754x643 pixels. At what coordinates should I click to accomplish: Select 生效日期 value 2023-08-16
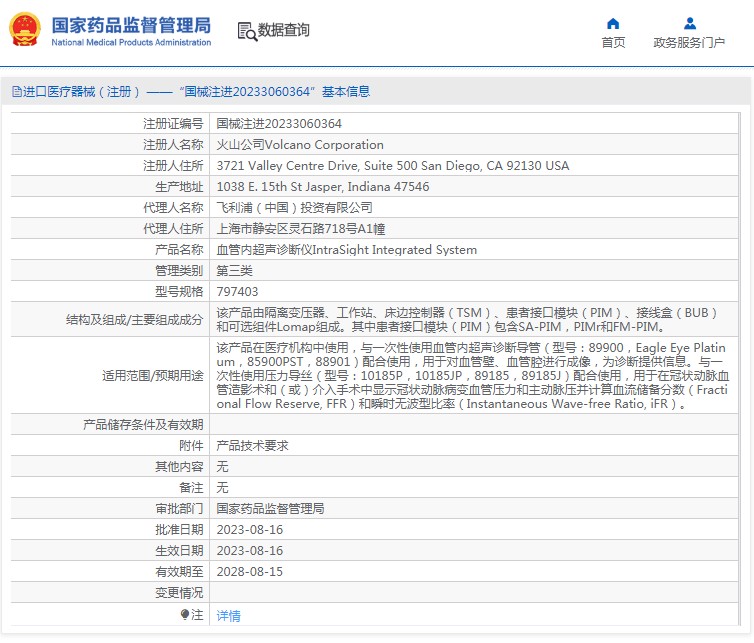(x=250, y=551)
